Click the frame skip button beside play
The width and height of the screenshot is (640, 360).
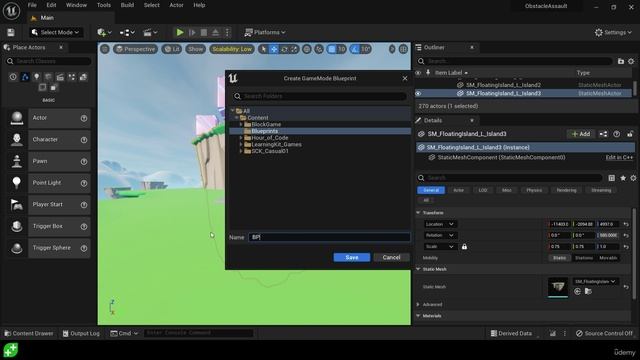pyautogui.click(x=192, y=32)
